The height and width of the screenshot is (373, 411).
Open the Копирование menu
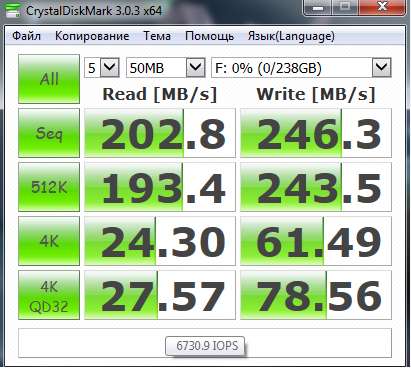pos(92,36)
